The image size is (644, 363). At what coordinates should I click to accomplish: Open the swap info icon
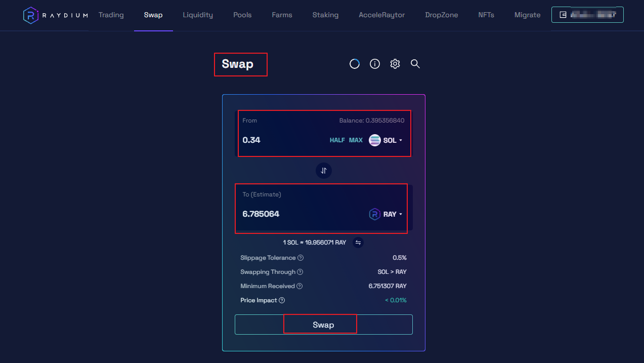[375, 64]
